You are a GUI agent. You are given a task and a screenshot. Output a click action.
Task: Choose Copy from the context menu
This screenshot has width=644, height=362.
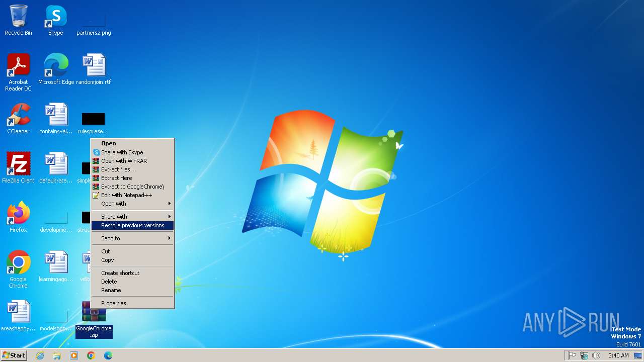pyautogui.click(x=132, y=260)
